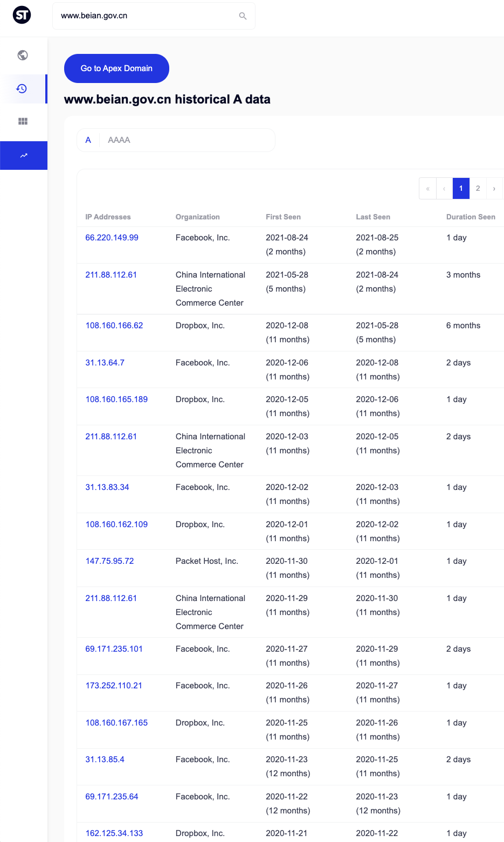Click the First Seen column header
Image resolution: width=504 pixels, height=842 pixels.
[x=283, y=217]
